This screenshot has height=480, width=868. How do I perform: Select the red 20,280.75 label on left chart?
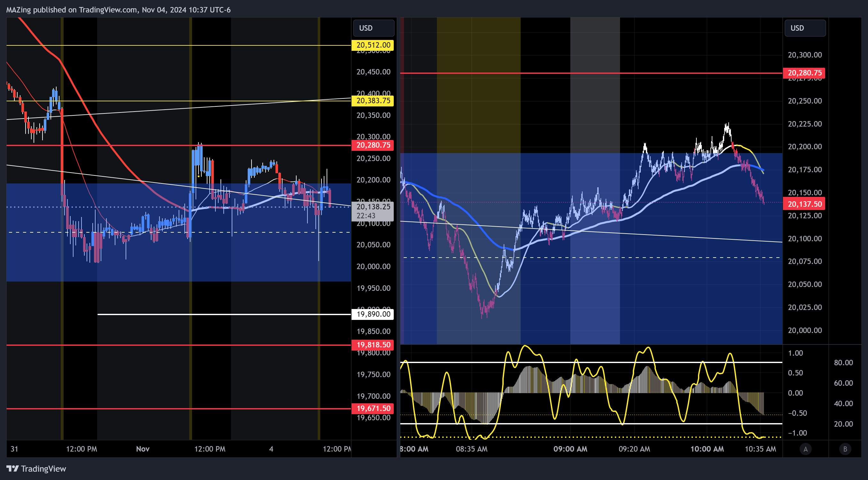pos(373,145)
